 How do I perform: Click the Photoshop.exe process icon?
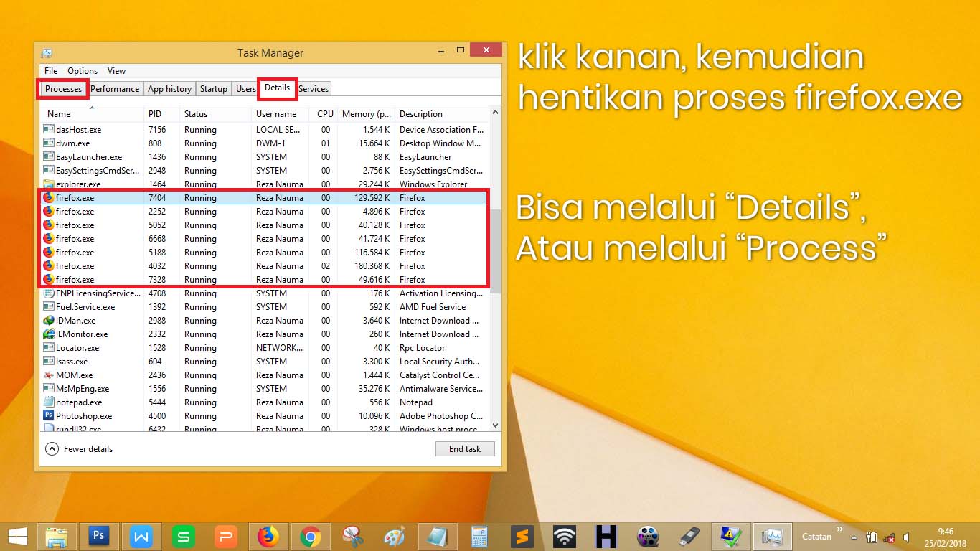tap(49, 415)
